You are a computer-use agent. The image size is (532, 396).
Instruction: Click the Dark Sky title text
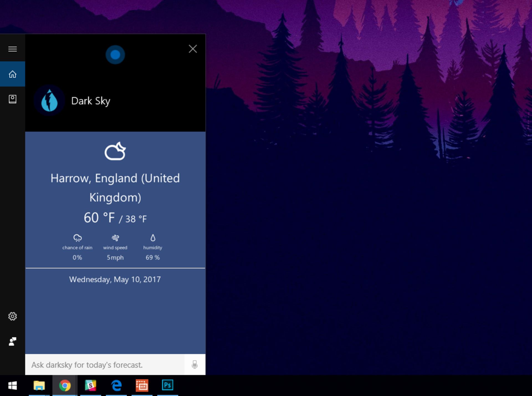coord(91,101)
